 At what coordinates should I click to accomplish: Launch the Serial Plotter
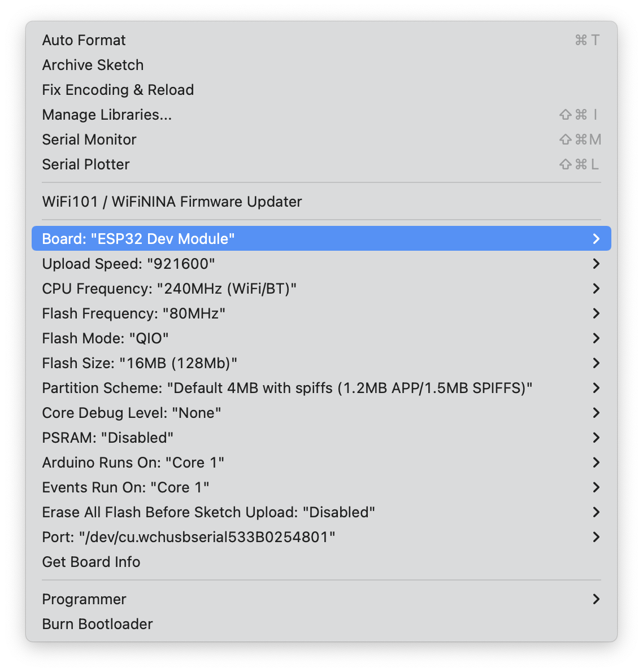[86, 164]
